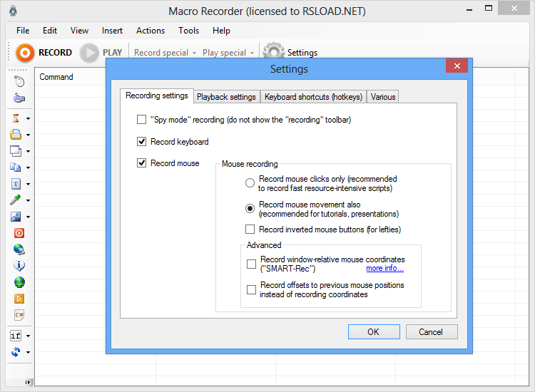Click the Settings label in the toolbar
The image size is (535, 392).
pyautogui.click(x=302, y=53)
